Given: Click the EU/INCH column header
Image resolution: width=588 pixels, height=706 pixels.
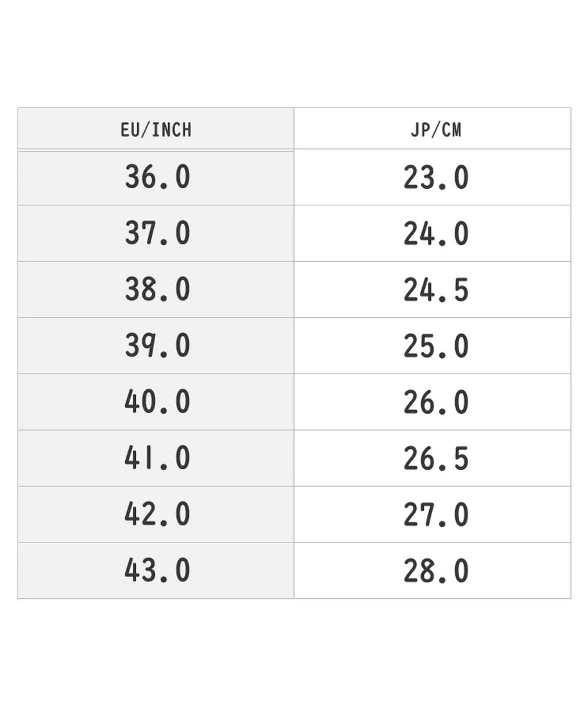Looking at the screenshot, I should [156, 129].
